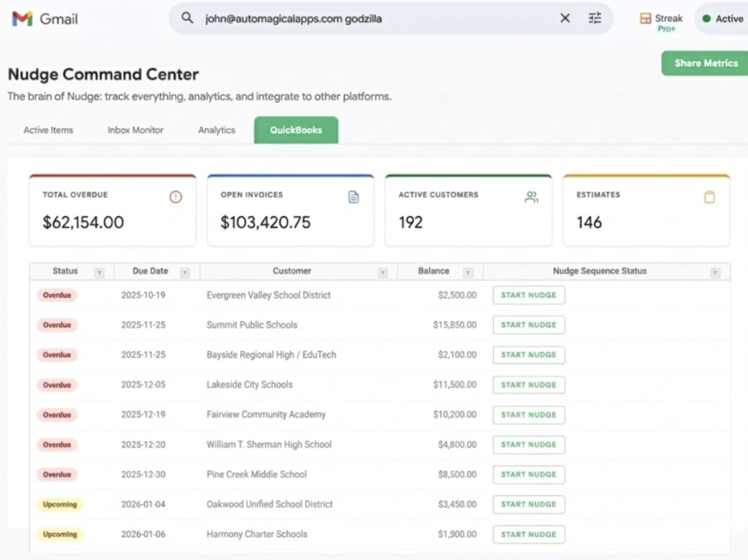Click the Active Customers people icon
Viewport: 748px width, 560px height.
point(531,196)
